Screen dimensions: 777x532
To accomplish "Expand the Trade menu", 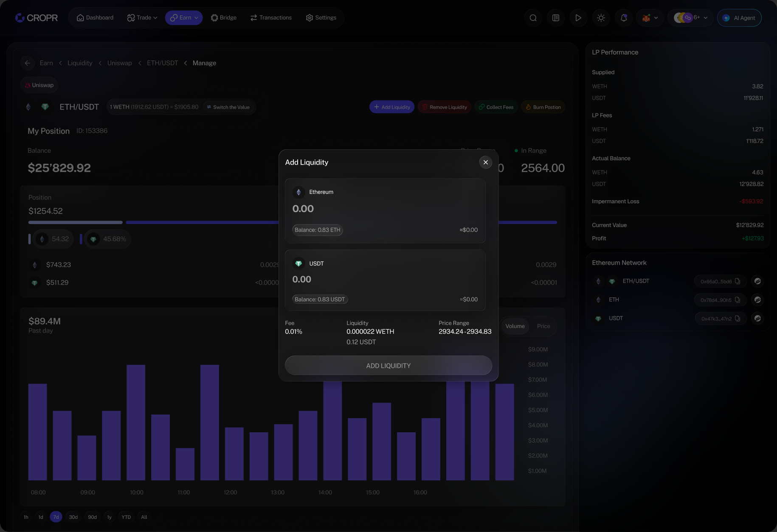I will tap(142, 18).
